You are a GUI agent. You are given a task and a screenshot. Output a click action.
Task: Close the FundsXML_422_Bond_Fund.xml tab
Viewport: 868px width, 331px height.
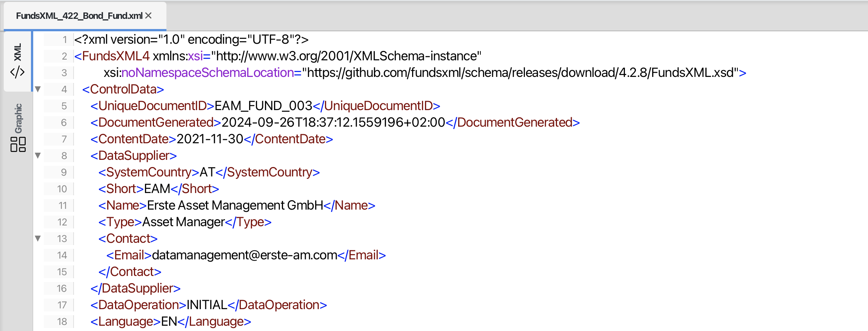[149, 15]
